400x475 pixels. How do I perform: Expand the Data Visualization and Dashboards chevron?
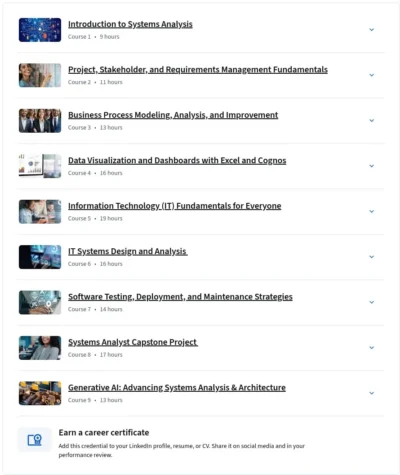(x=372, y=166)
